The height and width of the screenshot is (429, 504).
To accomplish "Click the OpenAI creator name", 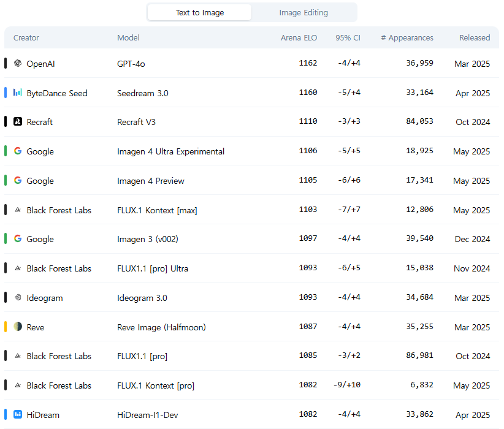I will click(x=40, y=64).
